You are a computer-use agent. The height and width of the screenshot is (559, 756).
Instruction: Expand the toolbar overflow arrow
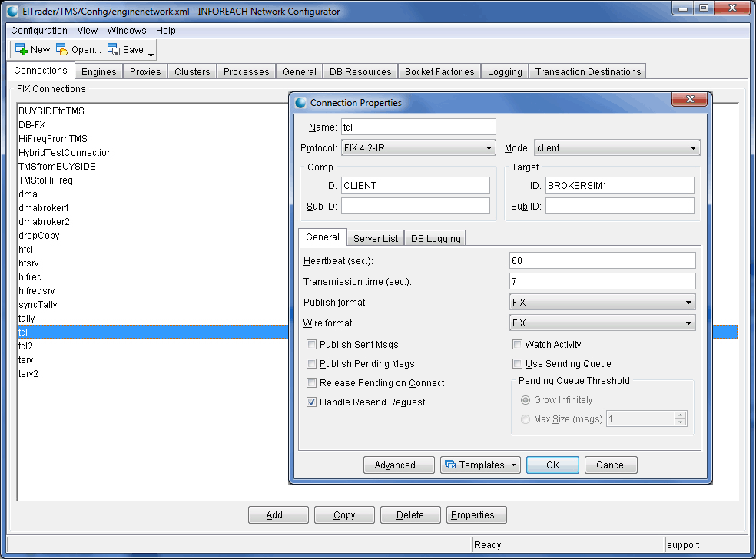tap(151, 55)
